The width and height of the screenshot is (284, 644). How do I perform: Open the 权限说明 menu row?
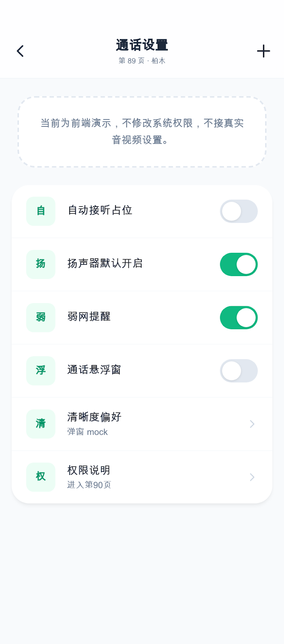tap(142, 477)
